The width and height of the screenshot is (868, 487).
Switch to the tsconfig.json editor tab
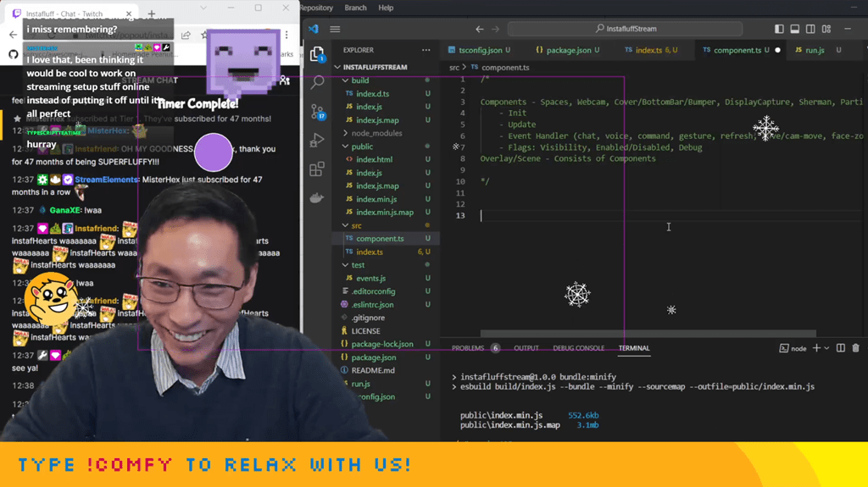coord(480,50)
